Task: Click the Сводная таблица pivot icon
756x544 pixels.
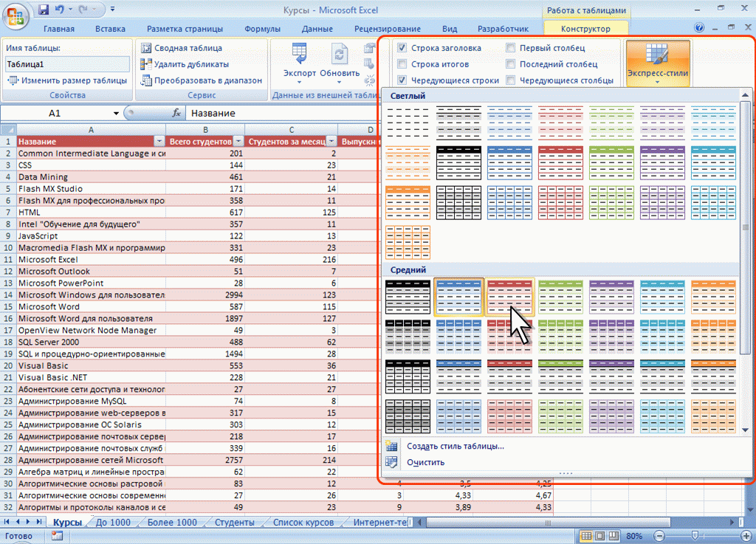Action: (145, 48)
